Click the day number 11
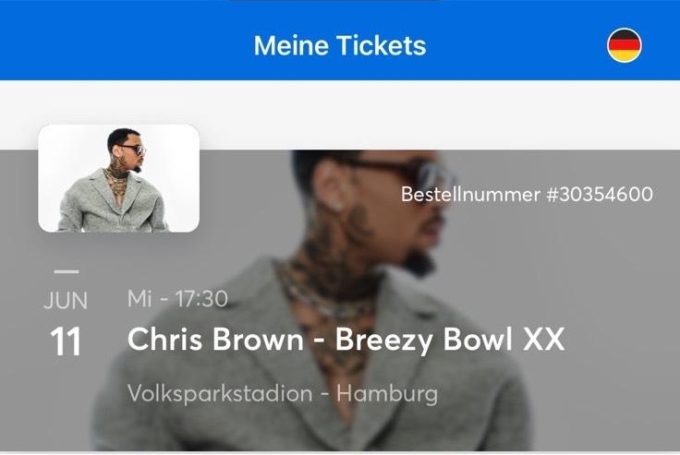The image size is (680, 455). (x=65, y=342)
